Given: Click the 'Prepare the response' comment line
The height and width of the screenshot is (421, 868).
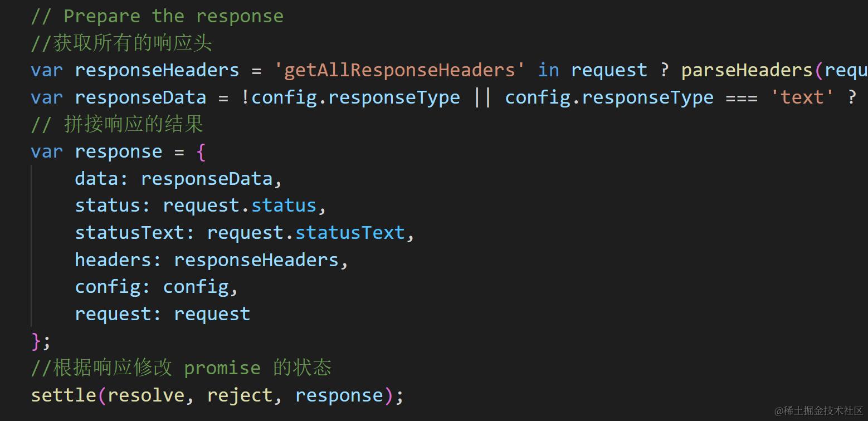Looking at the screenshot, I should (x=157, y=16).
